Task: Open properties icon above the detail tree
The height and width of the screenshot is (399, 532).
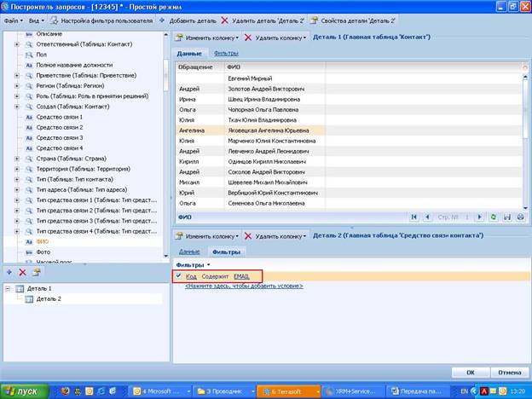Action: click(37, 272)
